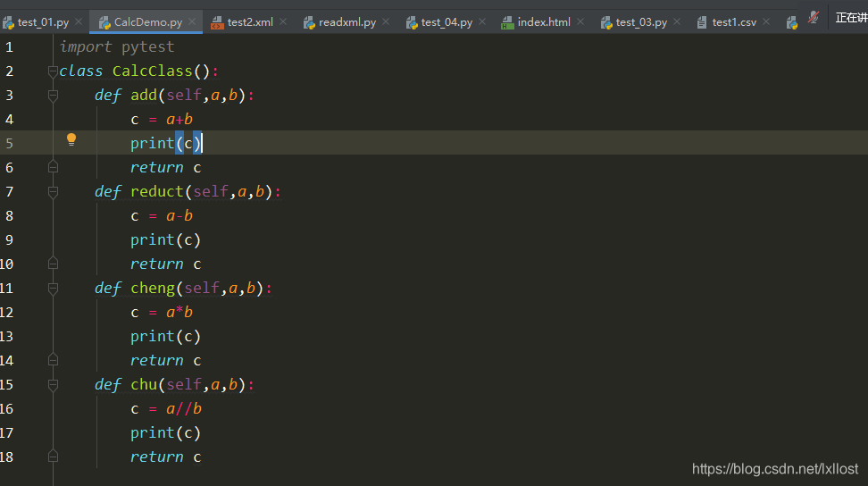
Task: Open the test_03.py tab
Action: 641,22
